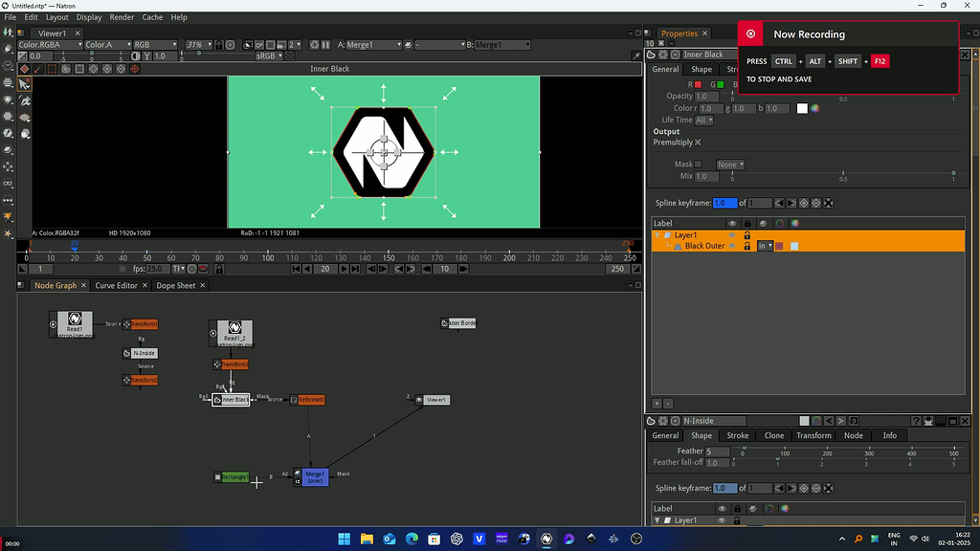Open the Color.RGBA layer dropdown
This screenshot has width=980, height=551.
[50, 45]
